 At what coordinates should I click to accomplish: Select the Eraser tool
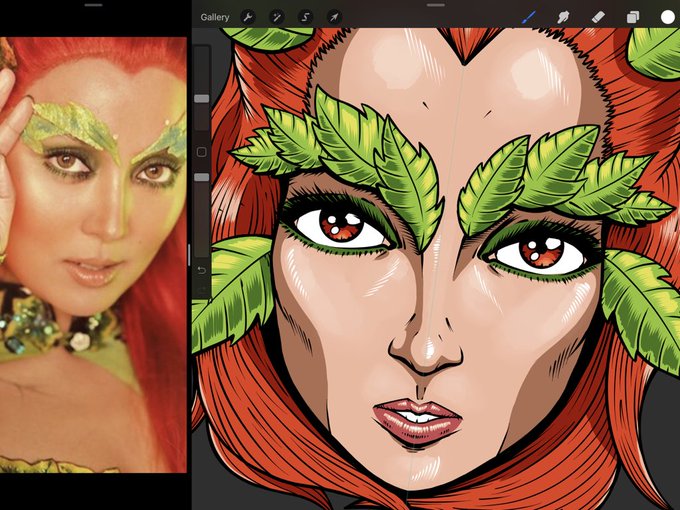click(x=598, y=17)
